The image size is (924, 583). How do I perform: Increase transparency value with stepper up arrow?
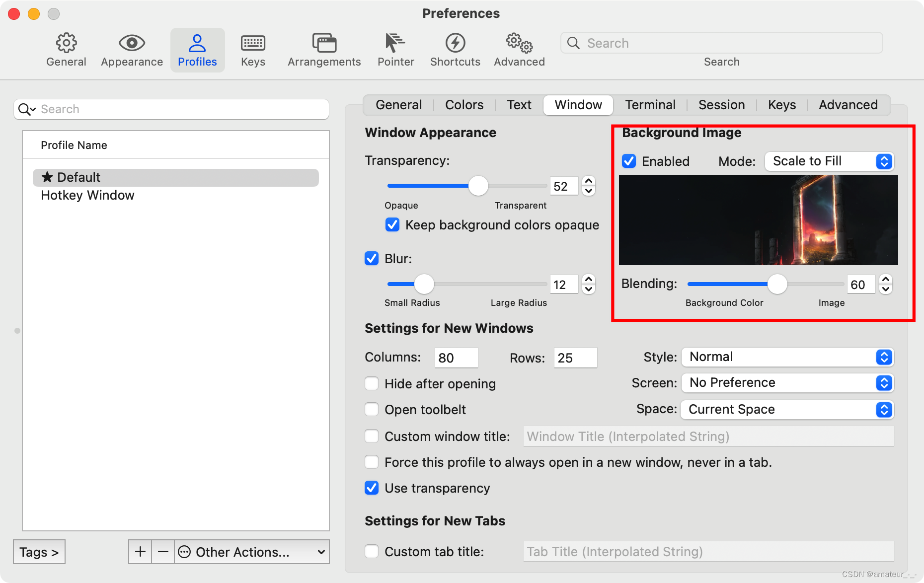[589, 181]
